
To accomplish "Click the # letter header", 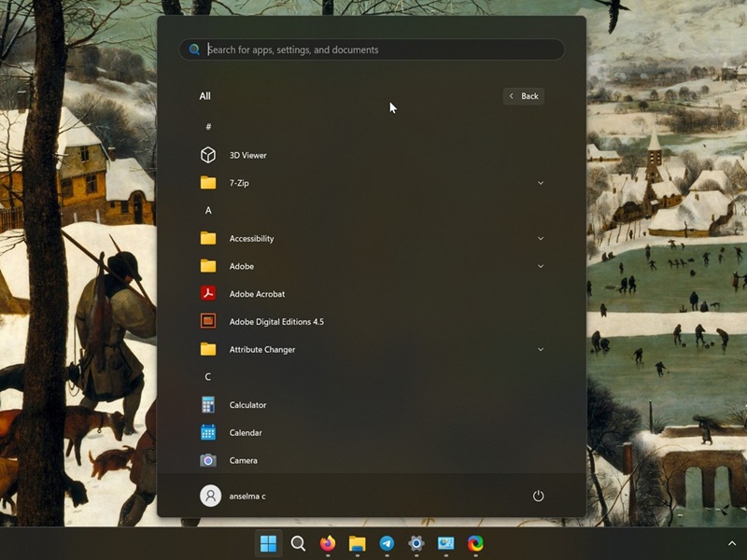I will click(208, 127).
